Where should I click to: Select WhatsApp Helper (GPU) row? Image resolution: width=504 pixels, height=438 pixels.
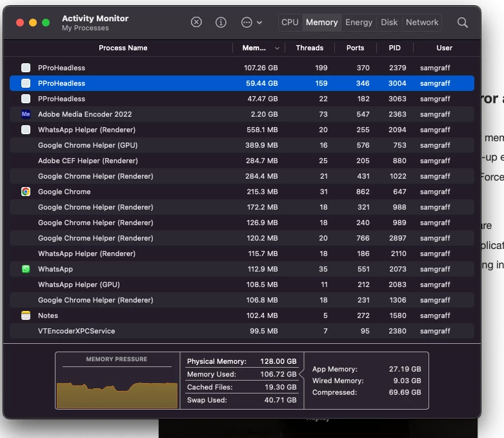coord(242,284)
